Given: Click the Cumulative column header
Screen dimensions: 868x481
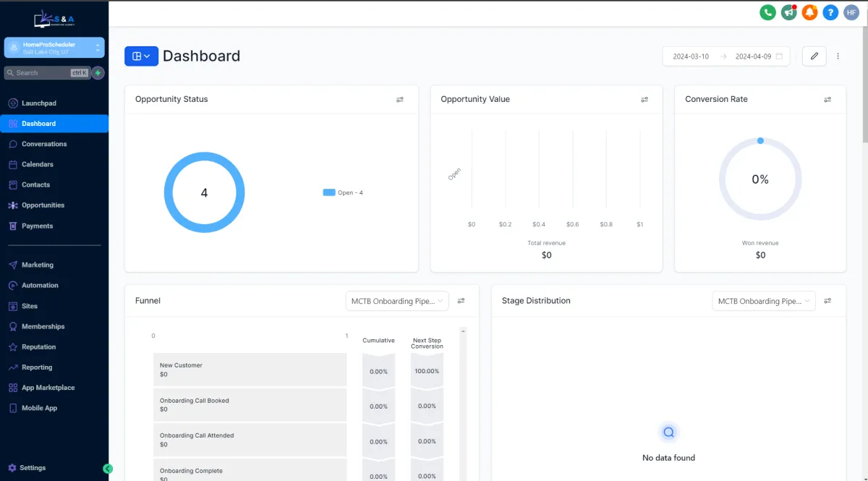Looking at the screenshot, I should (378, 341).
